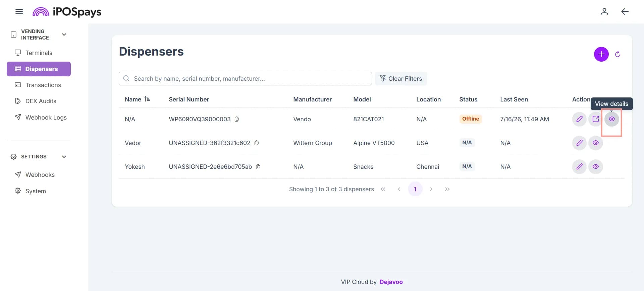Go to the next page of dispensers
Image resolution: width=644 pixels, height=291 pixels.
(x=431, y=189)
